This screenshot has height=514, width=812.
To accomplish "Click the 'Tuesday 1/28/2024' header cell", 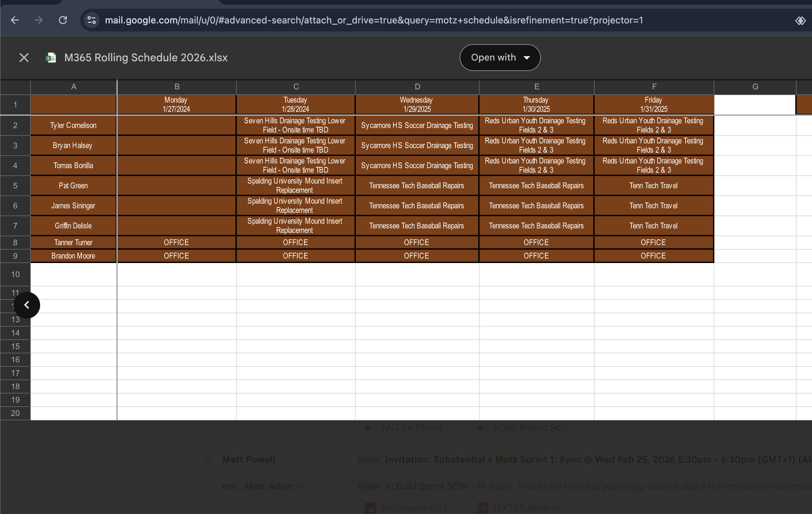I will pos(296,105).
